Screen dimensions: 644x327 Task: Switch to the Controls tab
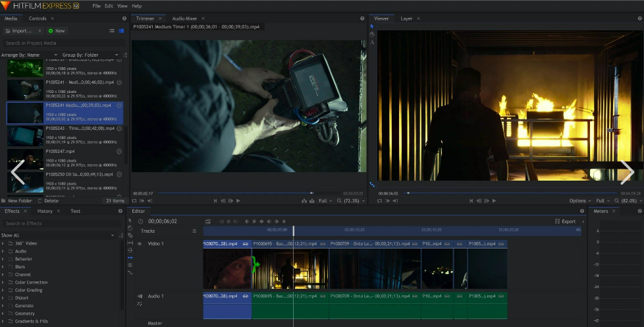tap(38, 18)
